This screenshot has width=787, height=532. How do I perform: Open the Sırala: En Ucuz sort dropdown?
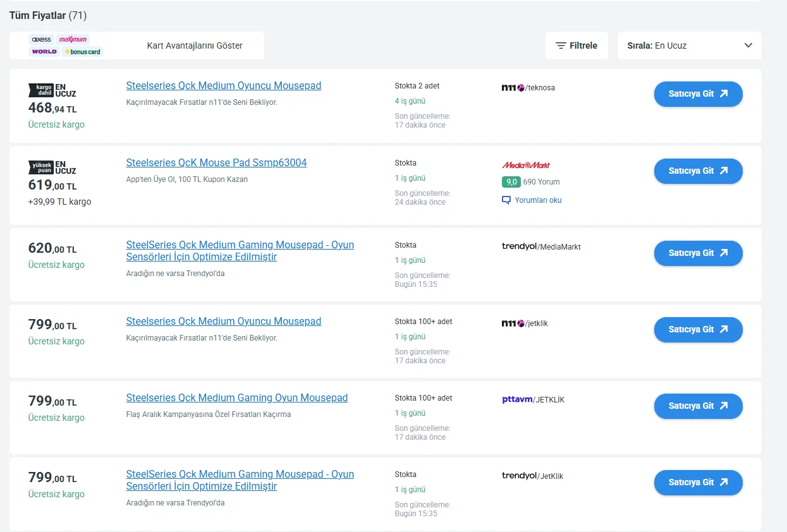690,45
